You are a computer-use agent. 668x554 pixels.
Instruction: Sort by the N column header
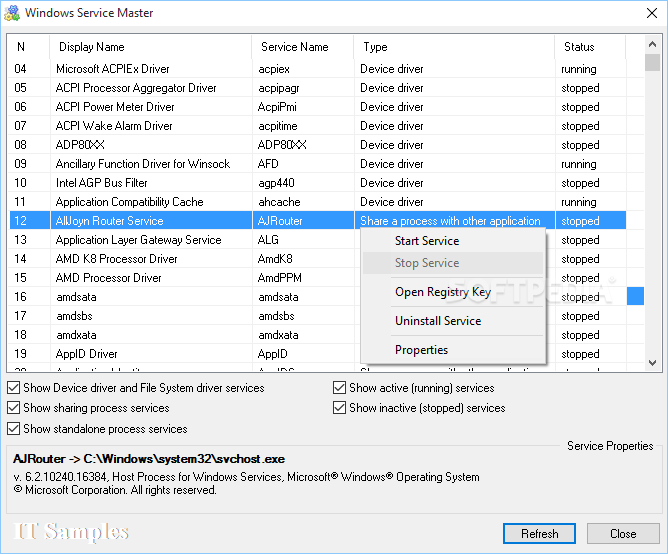pos(28,47)
